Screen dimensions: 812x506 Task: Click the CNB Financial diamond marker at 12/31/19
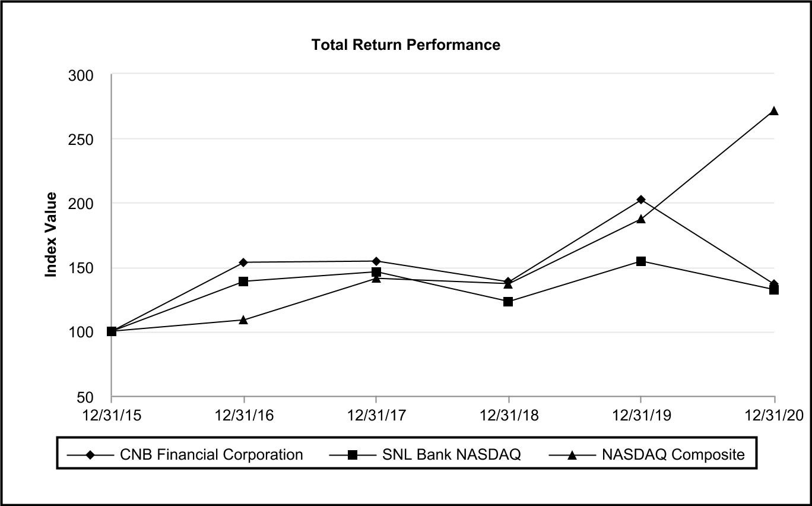point(641,200)
